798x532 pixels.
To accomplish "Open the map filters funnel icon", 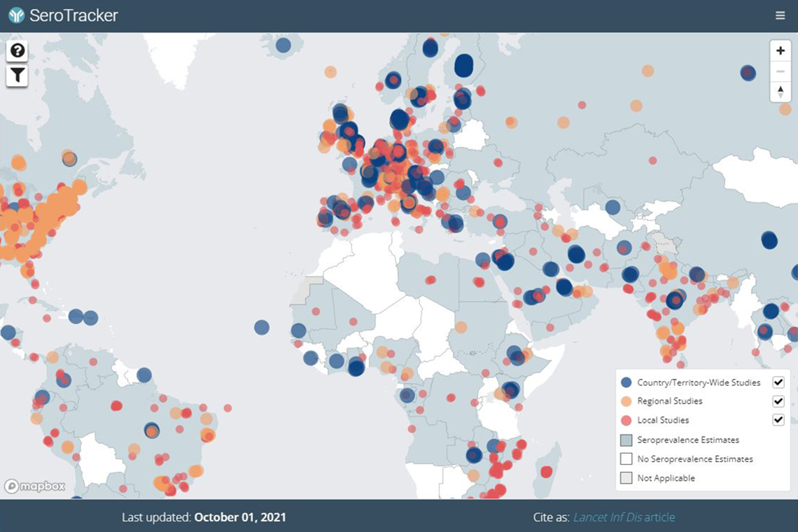I will 17,74.
